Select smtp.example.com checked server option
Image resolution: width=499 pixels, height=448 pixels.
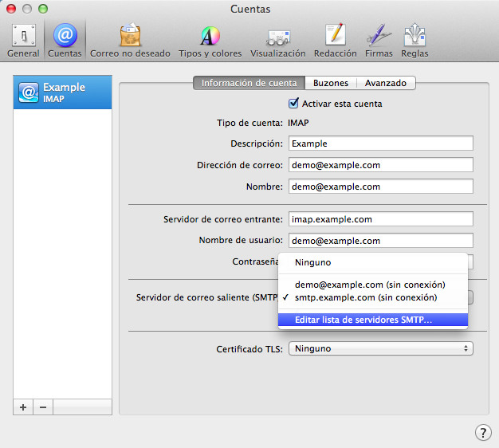(365, 297)
